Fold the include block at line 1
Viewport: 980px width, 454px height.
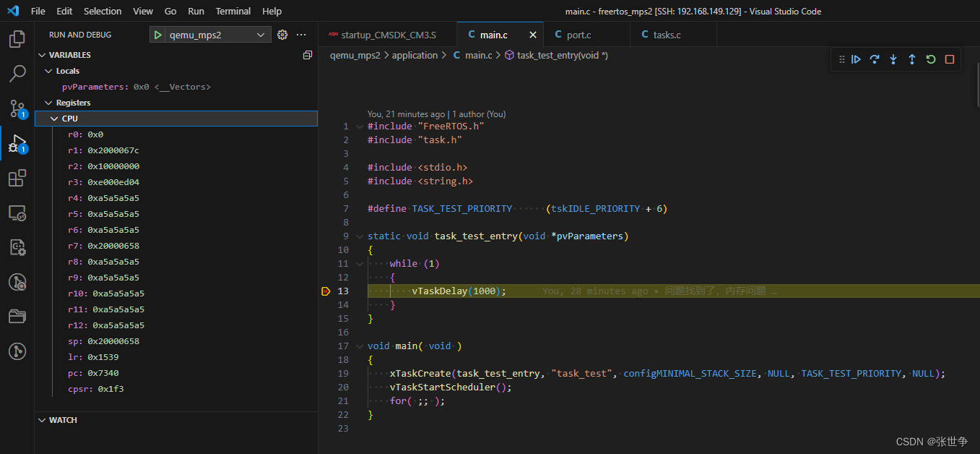pyautogui.click(x=359, y=127)
